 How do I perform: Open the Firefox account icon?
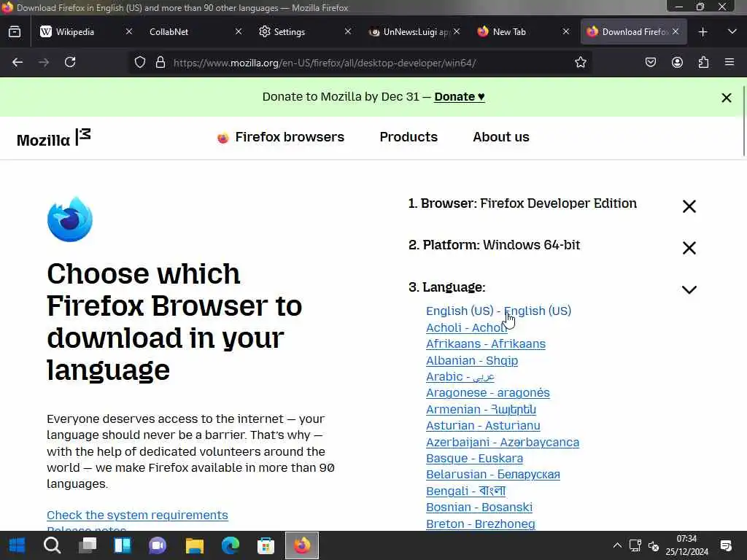[x=677, y=63]
